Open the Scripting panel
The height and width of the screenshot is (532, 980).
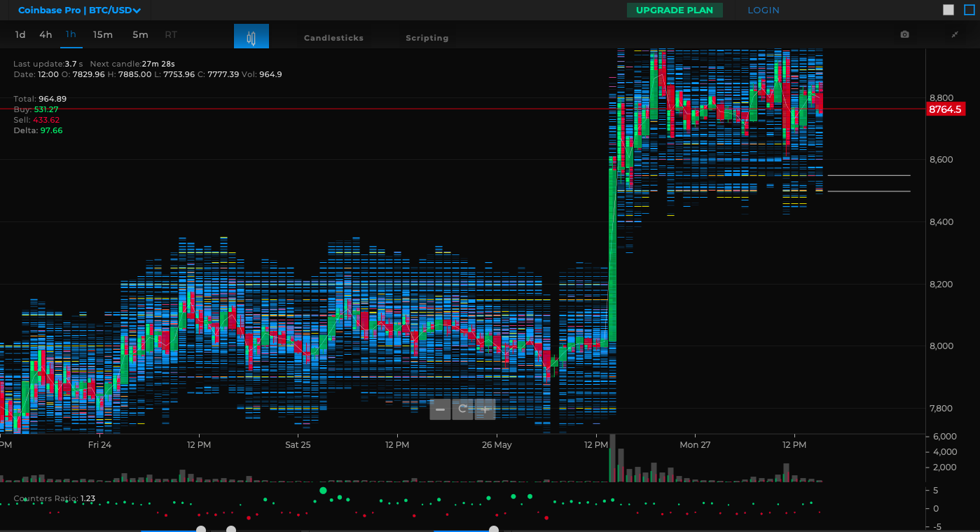tap(427, 38)
